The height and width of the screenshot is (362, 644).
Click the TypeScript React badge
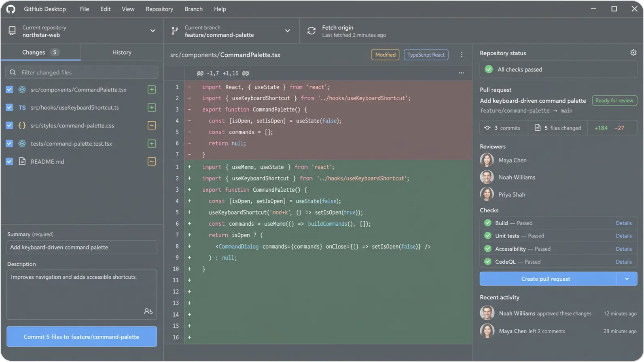[x=426, y=55]
